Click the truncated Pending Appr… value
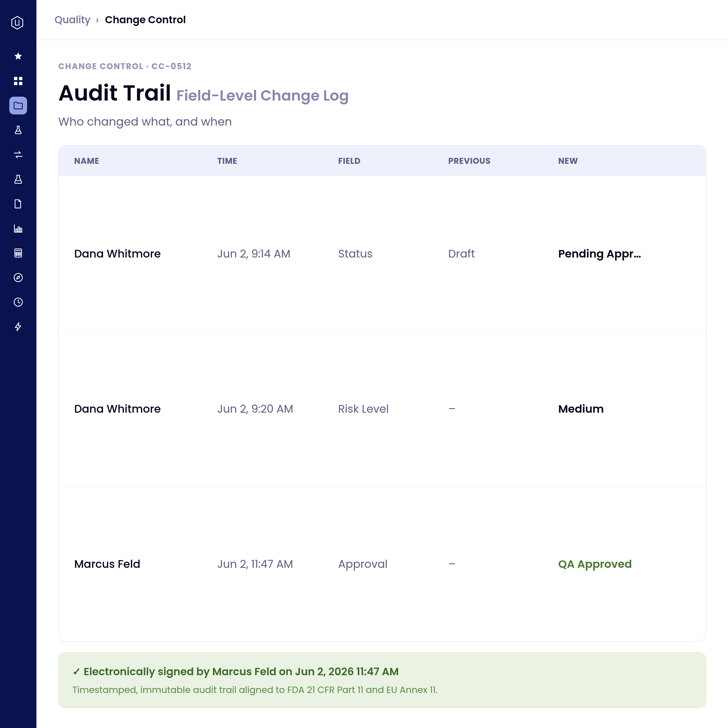Image resolution: width=728 pixels, height=728 pixels. pos(599,254)
